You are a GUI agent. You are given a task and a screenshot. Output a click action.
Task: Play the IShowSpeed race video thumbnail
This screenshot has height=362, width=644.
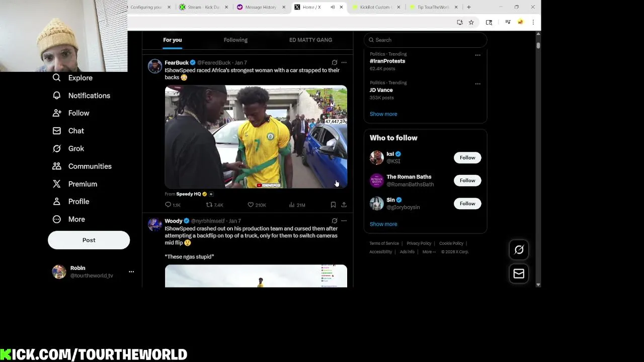tap(256, 137)
